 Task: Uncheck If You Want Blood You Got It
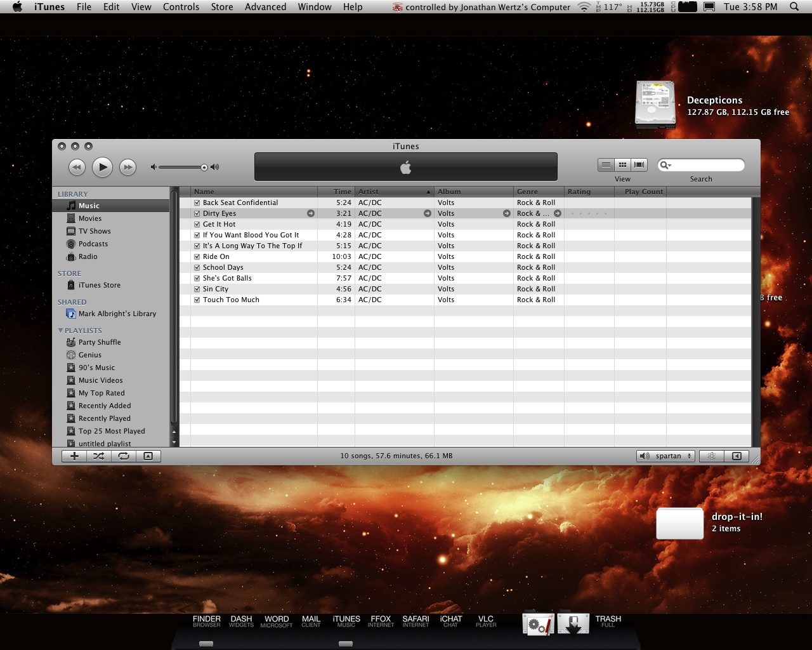(x=197, y=235)
